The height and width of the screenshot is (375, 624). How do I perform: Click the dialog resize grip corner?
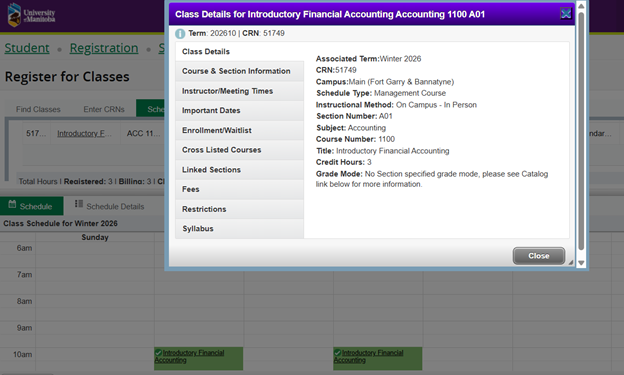(x=571, y=262)
